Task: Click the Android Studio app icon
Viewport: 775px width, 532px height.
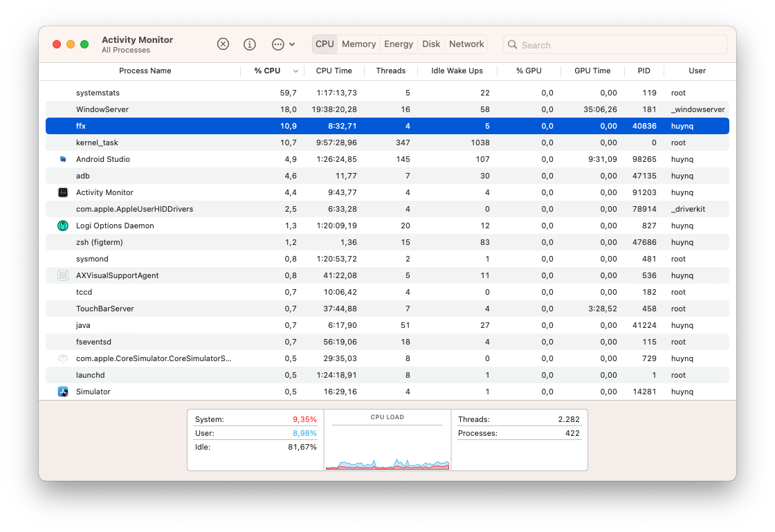Action: coord(62,159)
